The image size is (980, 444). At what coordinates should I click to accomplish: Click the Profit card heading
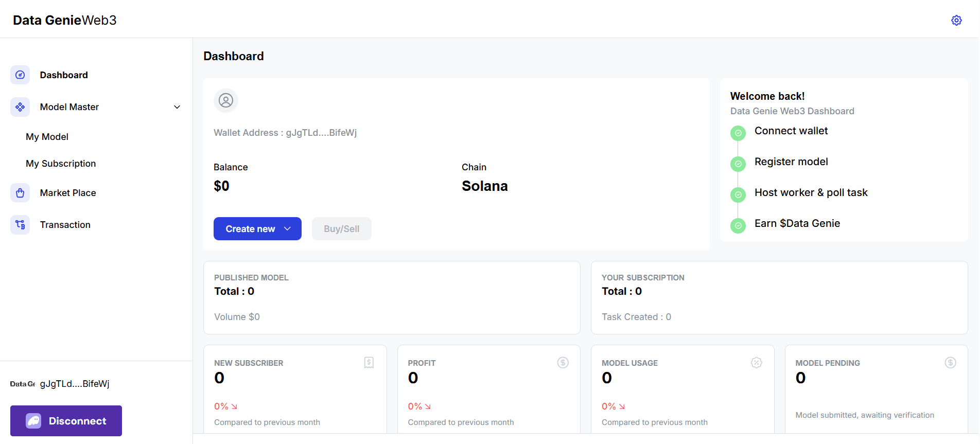pyautogui.click(x=422, y=363)
